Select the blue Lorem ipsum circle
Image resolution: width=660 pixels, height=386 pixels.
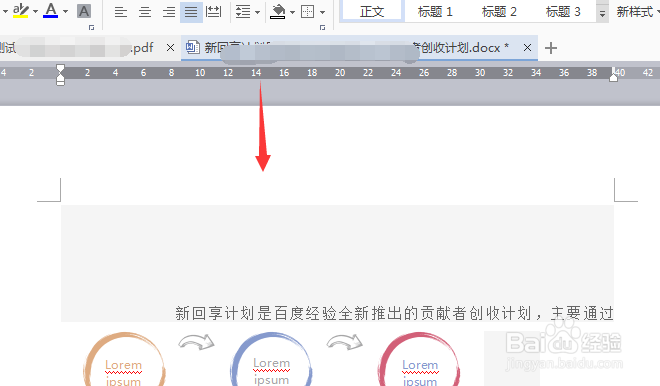[x=271, y=360]
